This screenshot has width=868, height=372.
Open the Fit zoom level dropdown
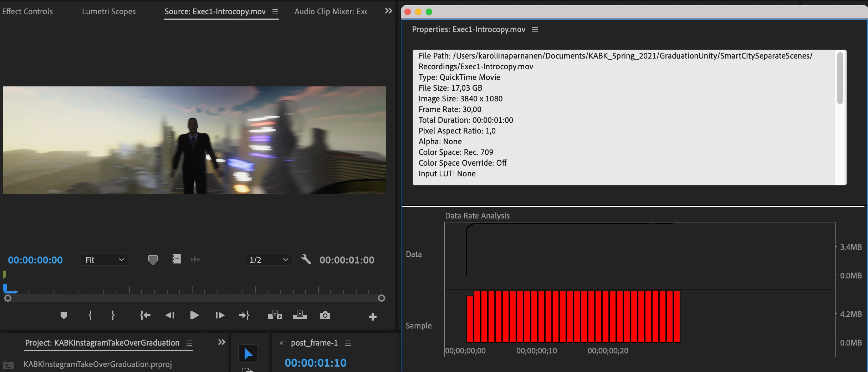[x=104, y=260]
